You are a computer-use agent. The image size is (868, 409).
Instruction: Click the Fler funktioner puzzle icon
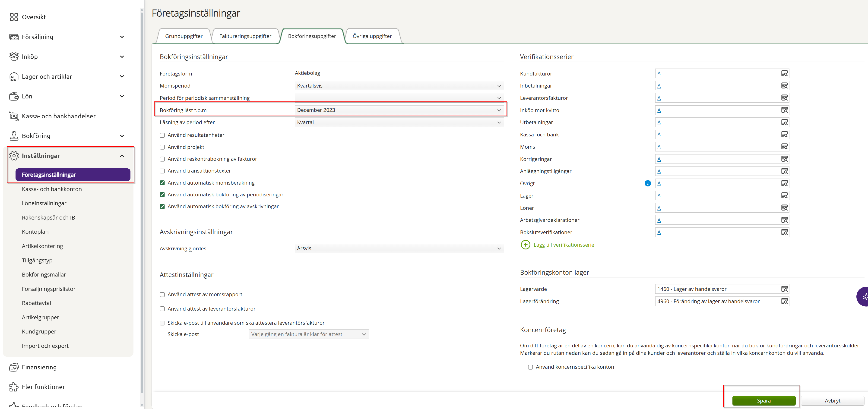coord(14,387)
